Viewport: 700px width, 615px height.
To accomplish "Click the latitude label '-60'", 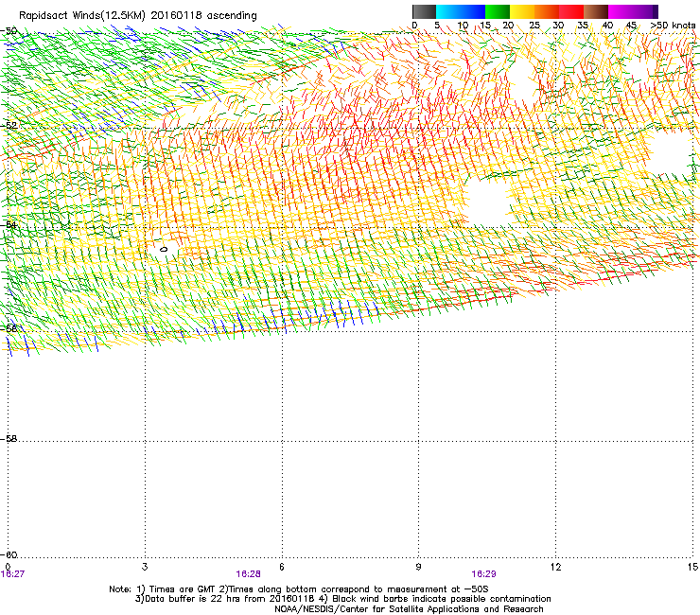I will (9, 554).
